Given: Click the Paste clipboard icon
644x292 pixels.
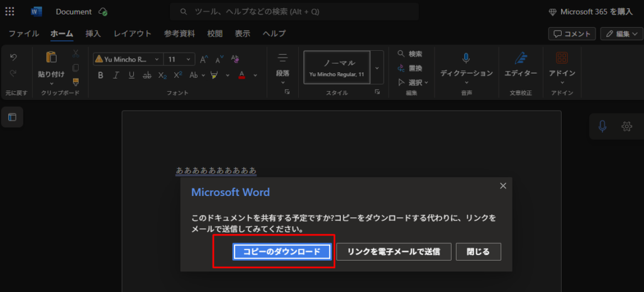Looking at the screenshot, I should coord(52,57).
